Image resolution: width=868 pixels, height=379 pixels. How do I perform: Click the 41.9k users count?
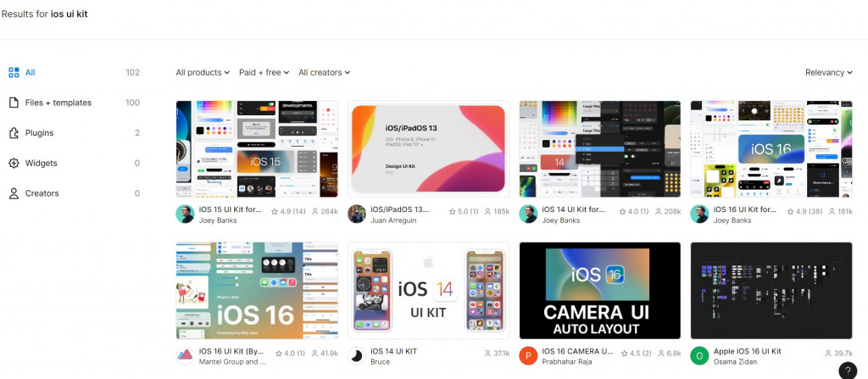point(328,353)
